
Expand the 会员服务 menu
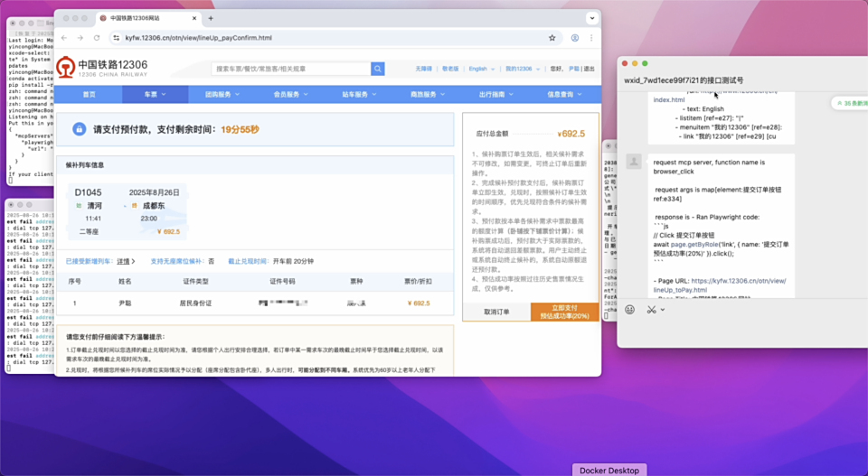[x=290, y=95]
